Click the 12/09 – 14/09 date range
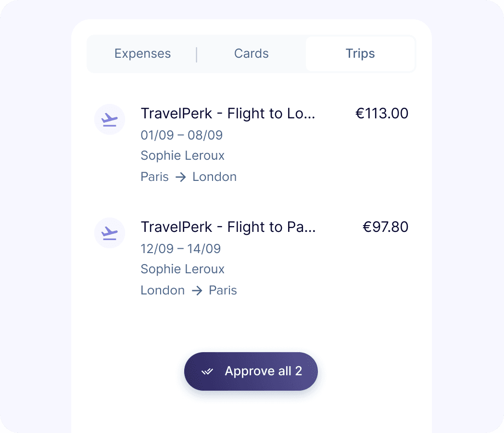This screenshot has width=504, height=433. tap(180, 249)
